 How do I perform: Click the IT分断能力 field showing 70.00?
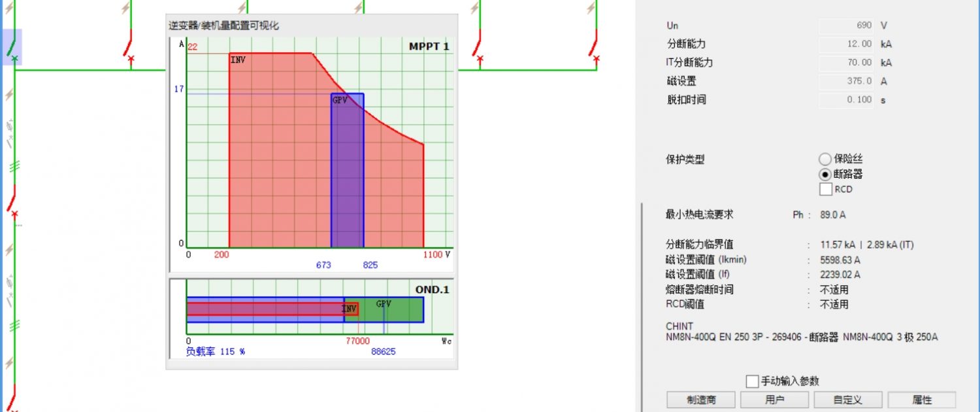pos(847,63)
